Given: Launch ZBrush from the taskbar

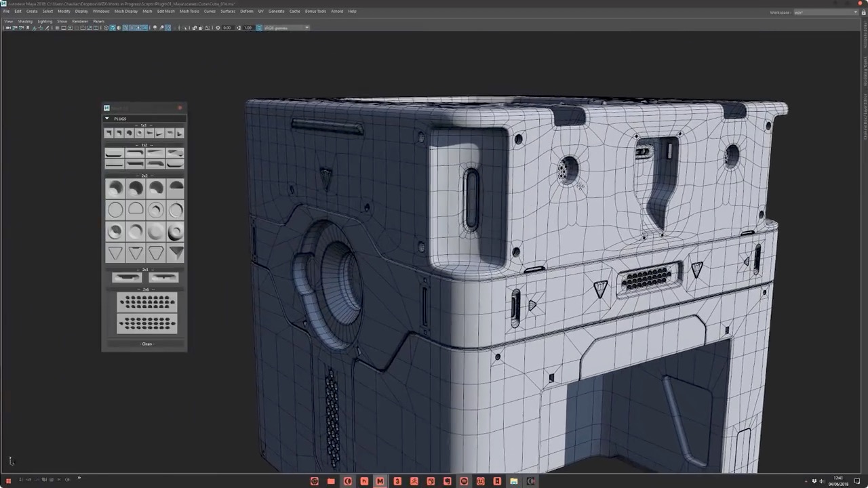Looking at the screenshot, I should (x=414, y=481).
